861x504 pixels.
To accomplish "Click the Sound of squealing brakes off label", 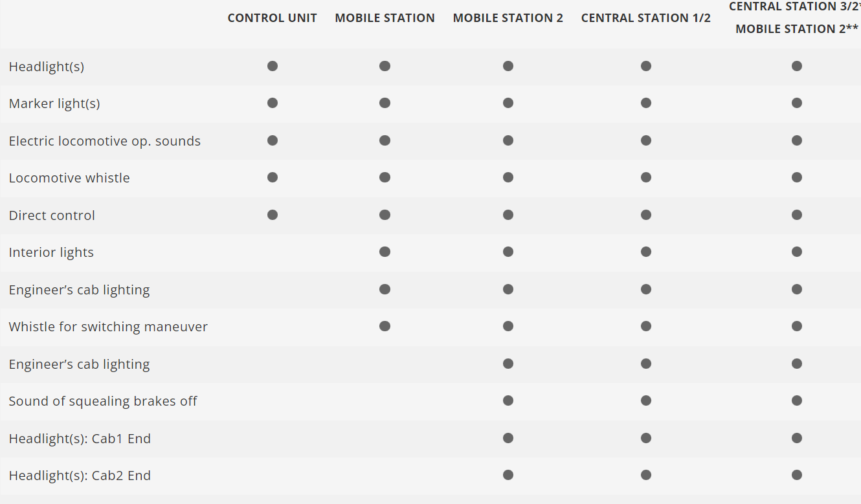I will click(x=103, y=401).
